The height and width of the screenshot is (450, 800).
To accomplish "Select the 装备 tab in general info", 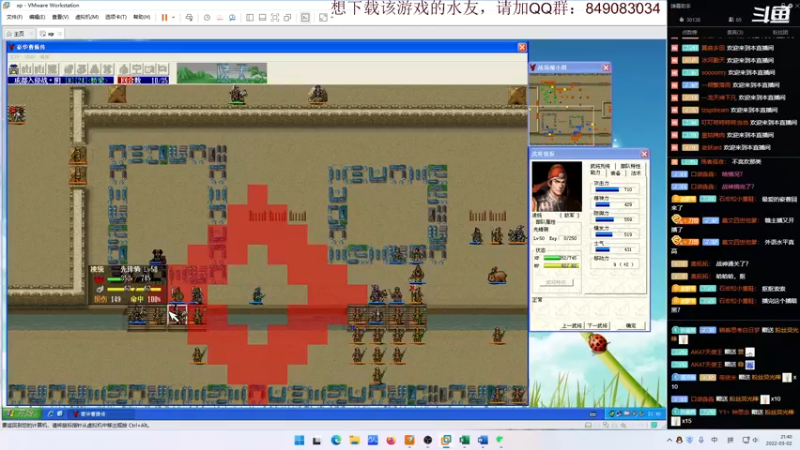I will (x=615, y=173).
